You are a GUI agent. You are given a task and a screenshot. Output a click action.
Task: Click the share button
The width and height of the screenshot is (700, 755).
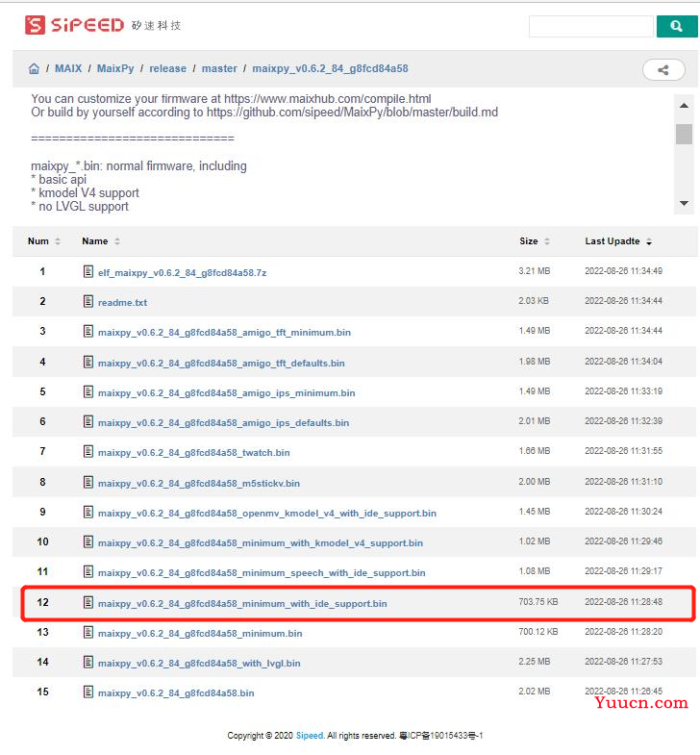[663, 70]
